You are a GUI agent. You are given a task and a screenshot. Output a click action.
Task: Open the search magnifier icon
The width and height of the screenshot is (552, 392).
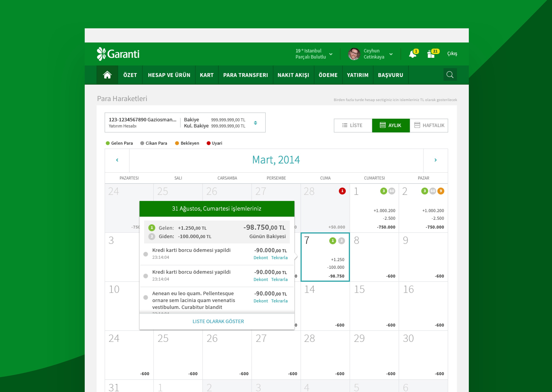[x=450, y=75]
